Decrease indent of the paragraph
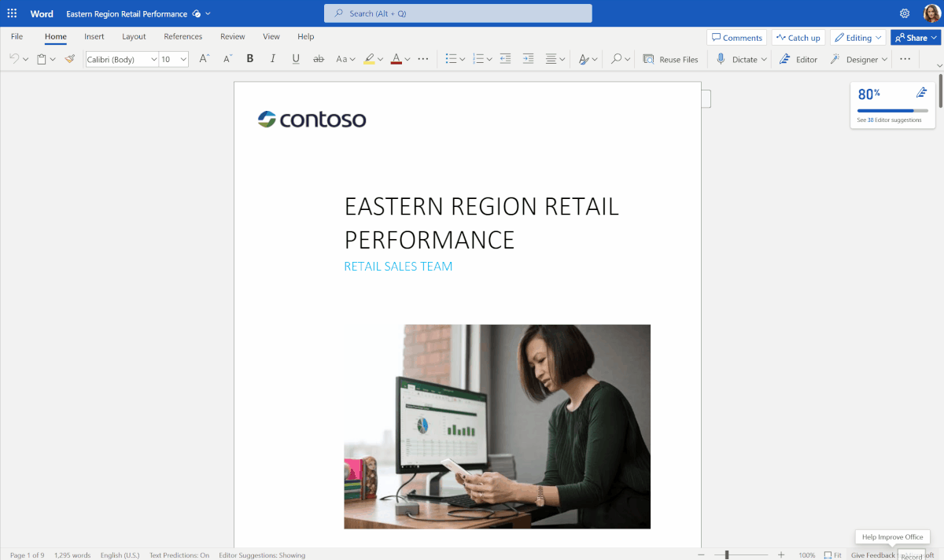The width and height of the screenshot is (944, 560). pos(505,59)
